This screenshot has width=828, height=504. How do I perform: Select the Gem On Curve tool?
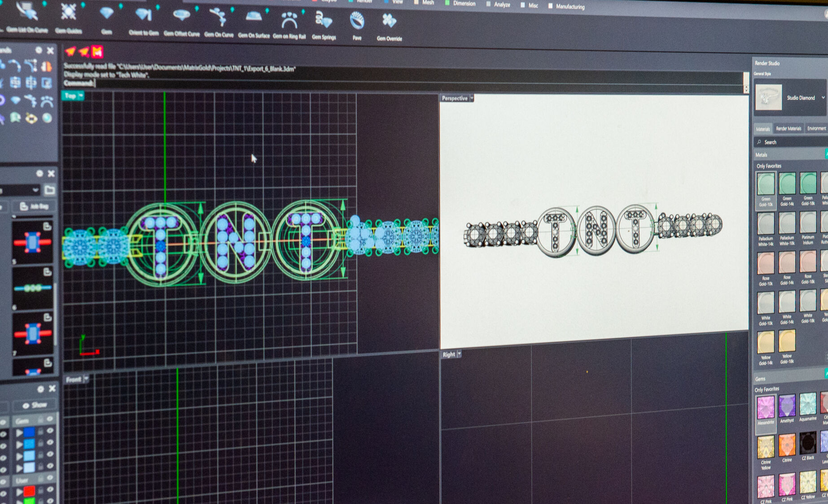coord(219,22)
